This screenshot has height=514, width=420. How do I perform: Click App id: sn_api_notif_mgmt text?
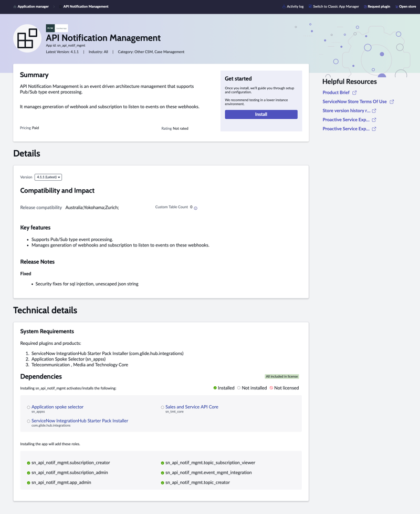tap(66, 46)
